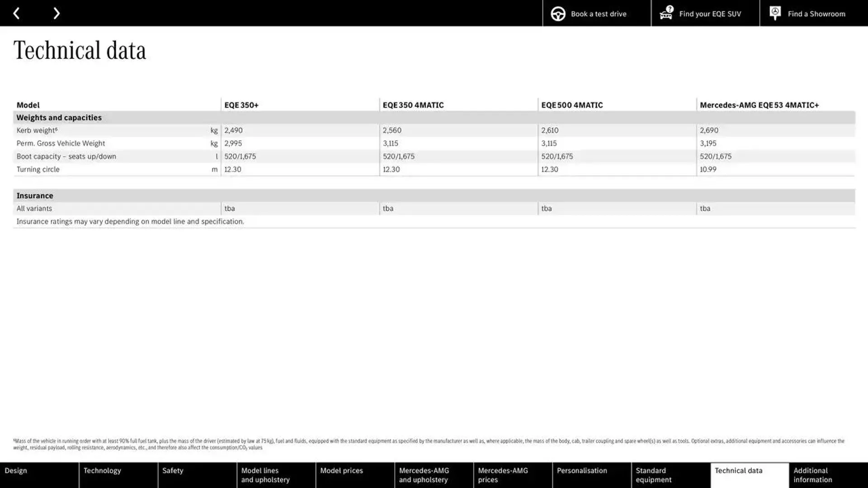
Task: Click the EQE 500 4MATIC column header
Action: coord(572,105)
